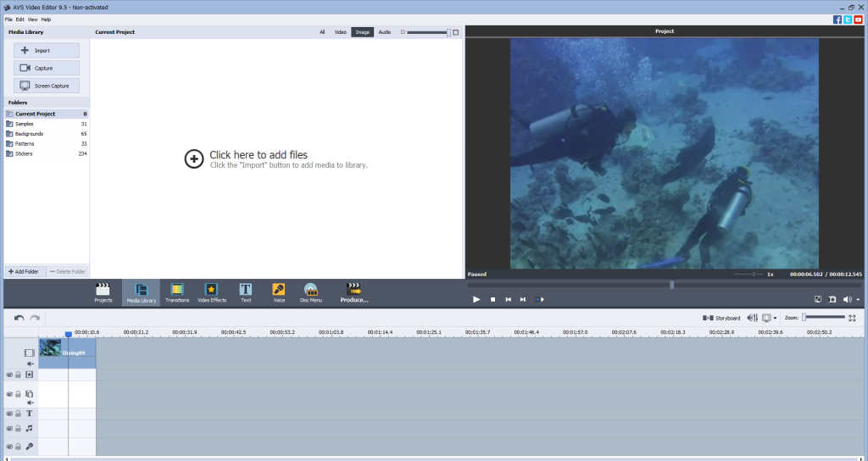This screenshot has height=461, width=868.
Task: Start playback with the Play button
Action: [476, 299]
